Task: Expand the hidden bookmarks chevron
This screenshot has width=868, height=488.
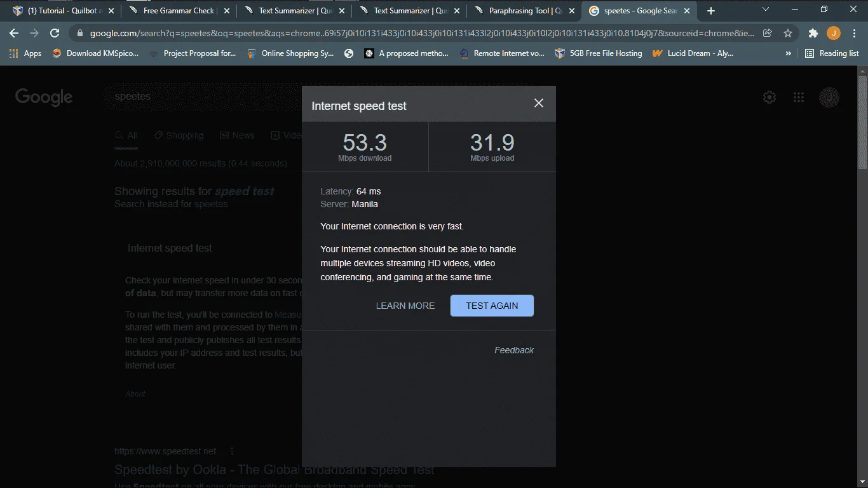Action: pyautogui.click(x=789, y=53)
